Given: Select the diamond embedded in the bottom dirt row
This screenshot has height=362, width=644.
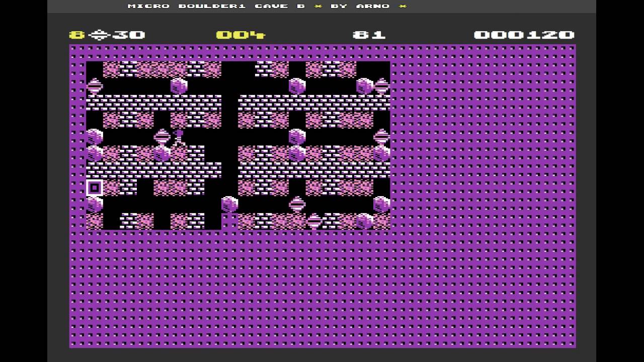Looking at the screenshot, I should [314, 221].
